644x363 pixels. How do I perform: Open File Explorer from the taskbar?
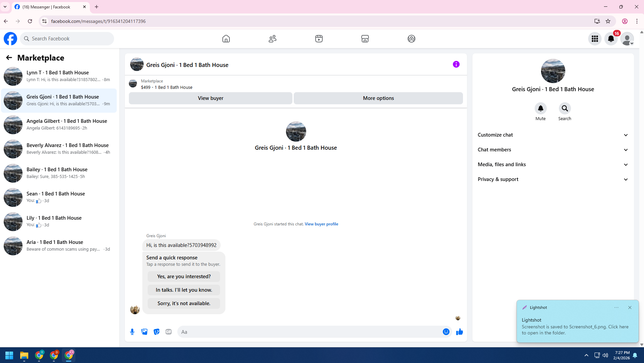click(24, 355)
